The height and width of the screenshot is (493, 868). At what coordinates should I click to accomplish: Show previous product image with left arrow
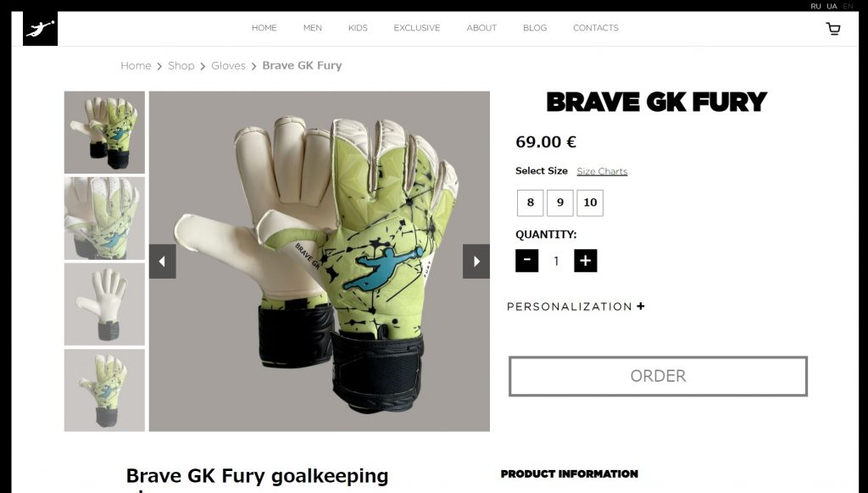[x=162, y=261]
